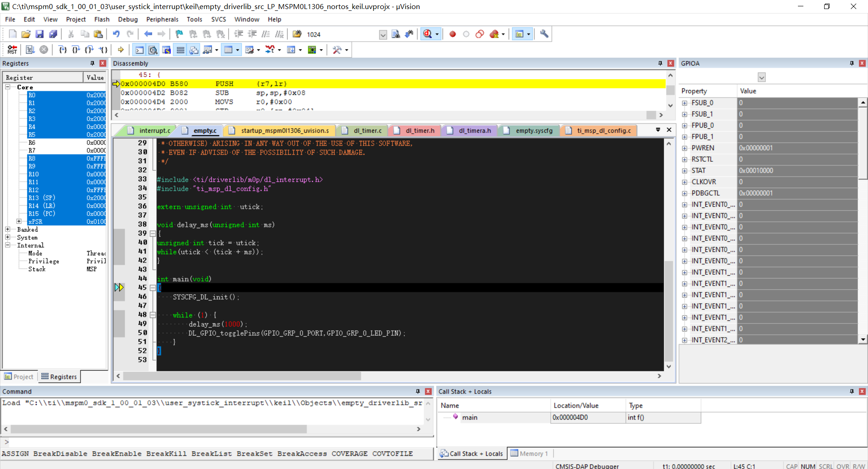The height and width of the screenshot is (469, 868).
Task: Toggle the Registers Window button
Action: click(x=180, y=50)
